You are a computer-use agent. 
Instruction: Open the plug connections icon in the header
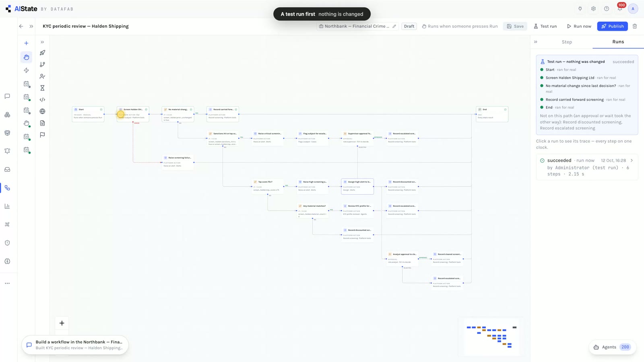tap(580, 9)
